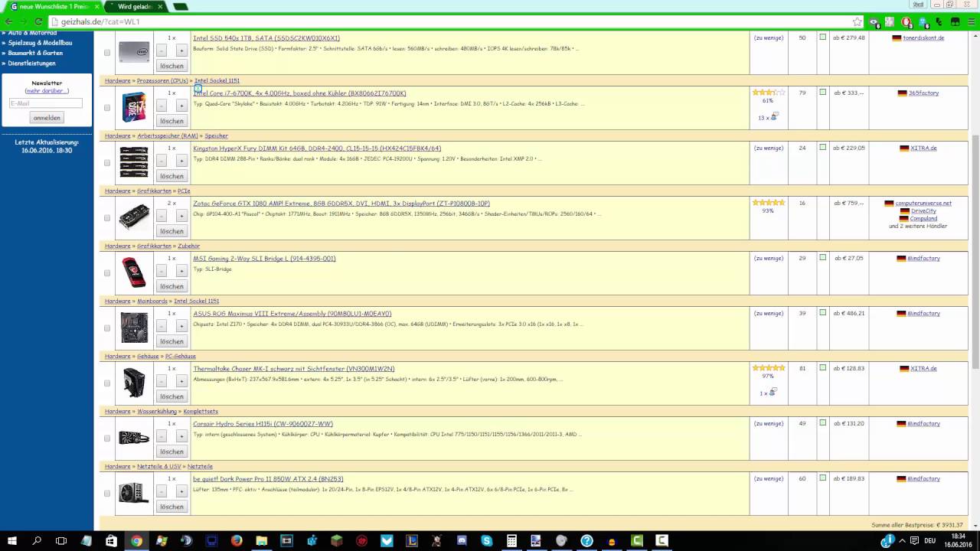980x551 pixels.
Task: Tick the checkbox for ASUS ROG Maximus row
Action: pos(107,328)
